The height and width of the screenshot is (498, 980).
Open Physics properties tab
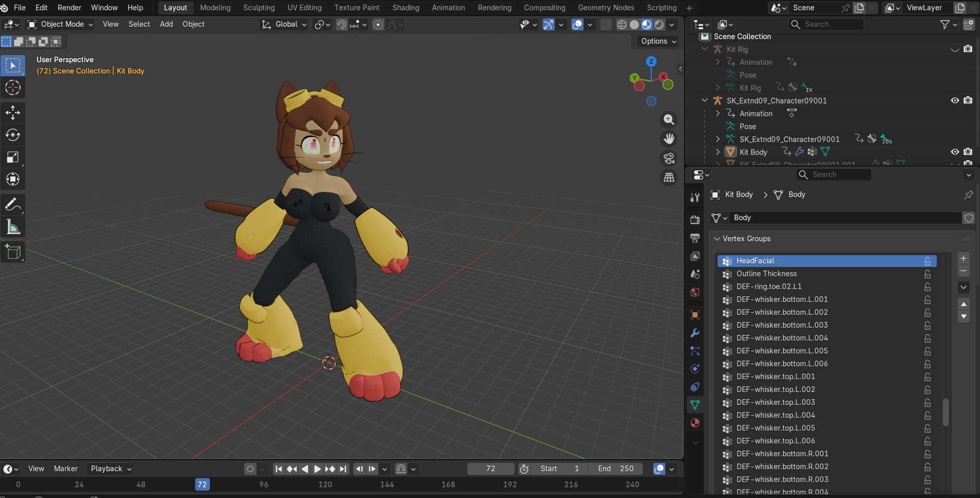(x=695, y=369)
